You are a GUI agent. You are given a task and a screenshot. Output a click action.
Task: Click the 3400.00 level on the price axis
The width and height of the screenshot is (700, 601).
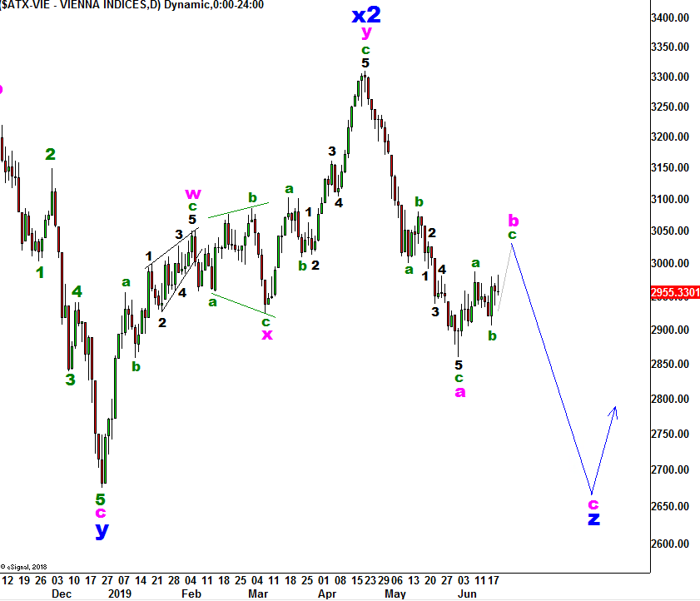point(674,17)
